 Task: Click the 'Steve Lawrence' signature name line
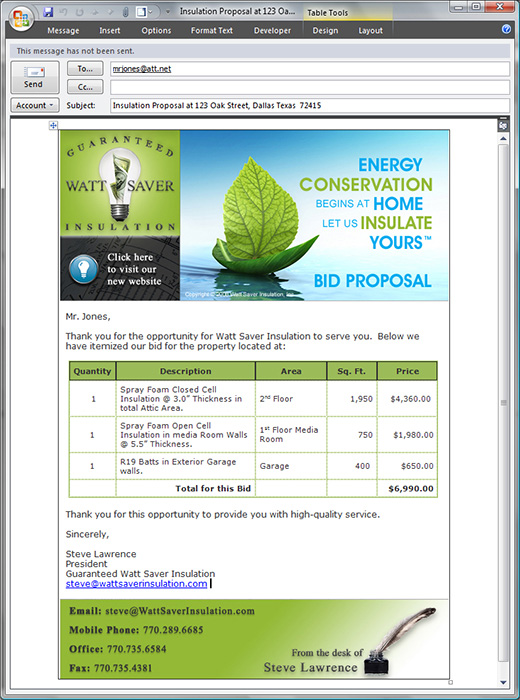pos(101,554)
